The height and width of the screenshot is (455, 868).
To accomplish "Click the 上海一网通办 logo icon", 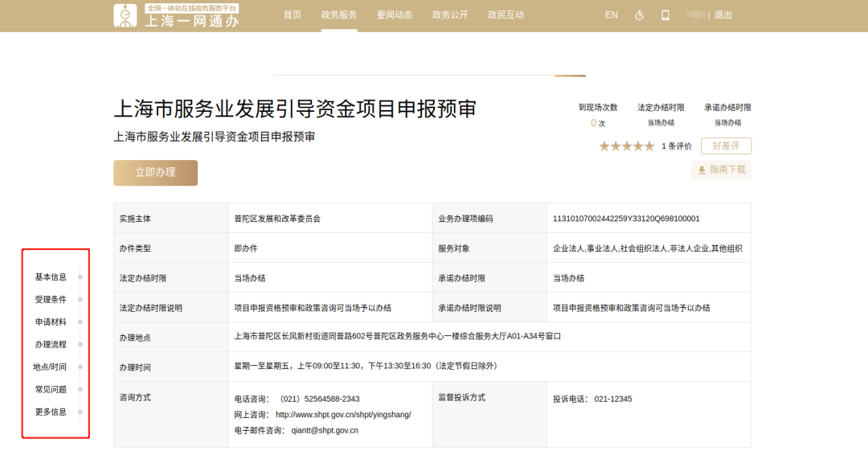I will click(125, 15).
